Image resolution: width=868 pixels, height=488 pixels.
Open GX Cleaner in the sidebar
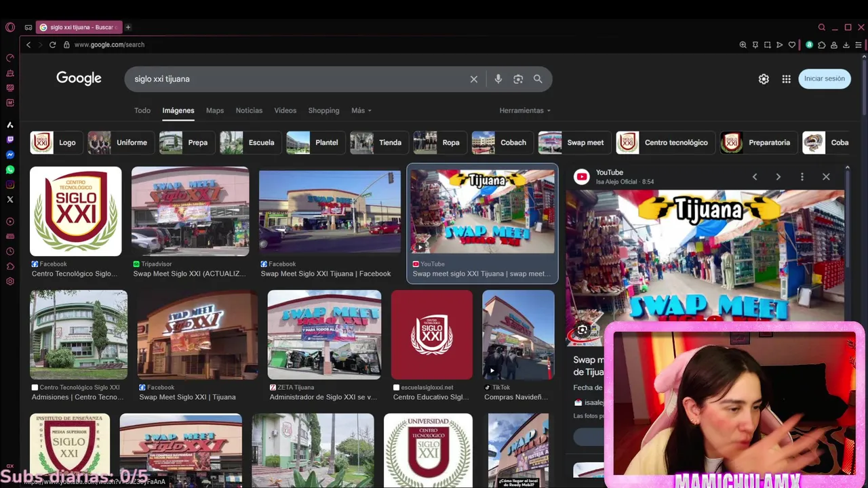pos(9,73)
